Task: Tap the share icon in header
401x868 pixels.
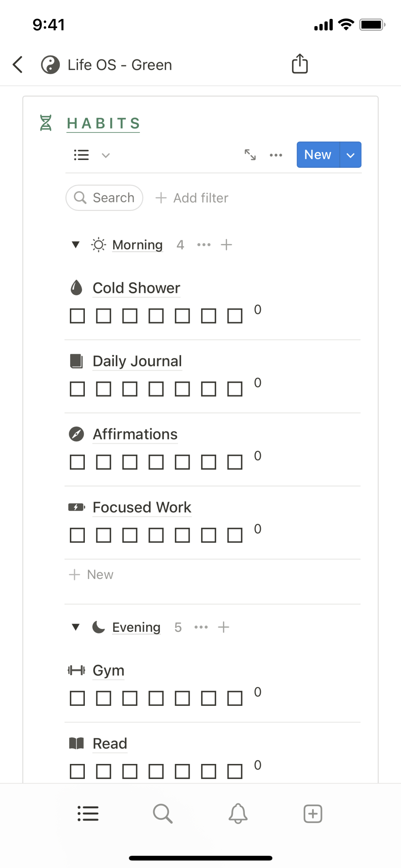Action: (x=299, y=64)
